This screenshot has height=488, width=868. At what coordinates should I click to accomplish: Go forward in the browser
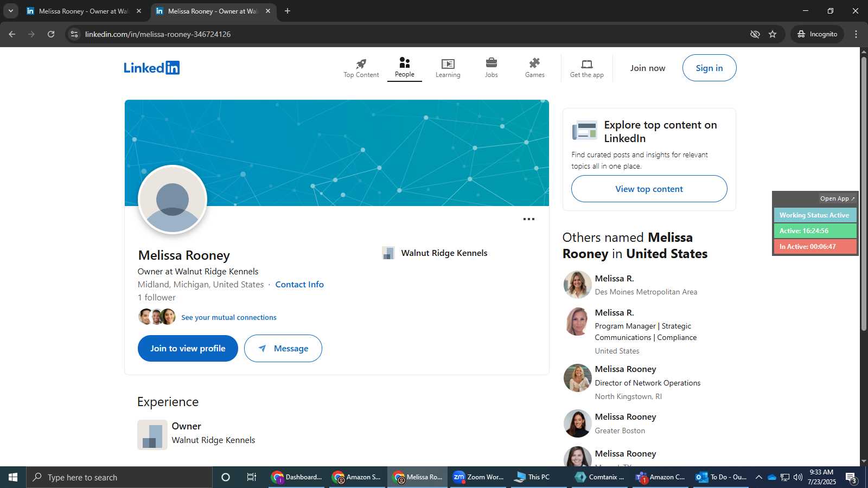(31, 34)
